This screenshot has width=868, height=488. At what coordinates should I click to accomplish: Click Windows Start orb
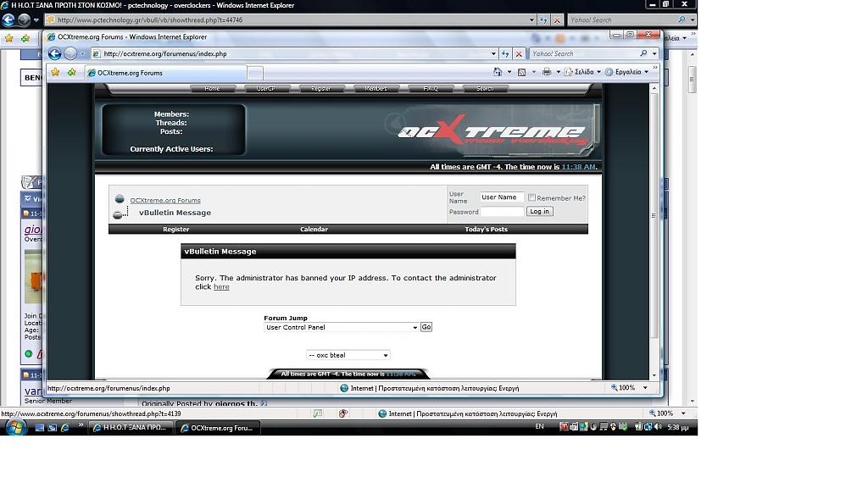point(15,427)
